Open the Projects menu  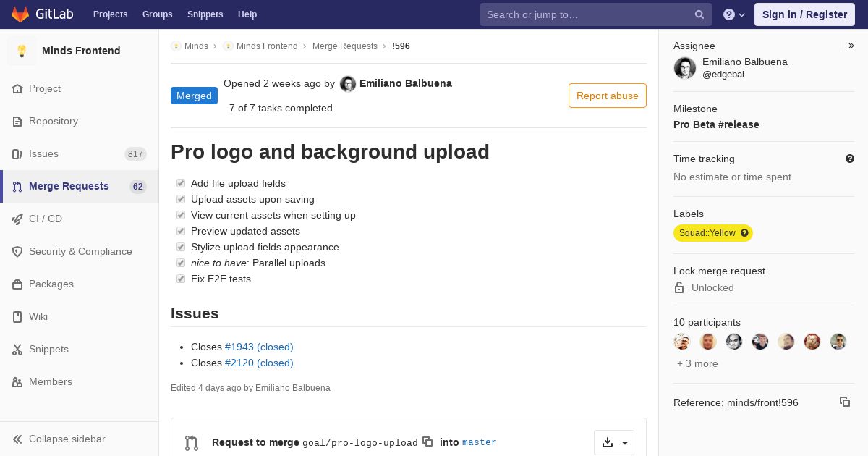110,14
